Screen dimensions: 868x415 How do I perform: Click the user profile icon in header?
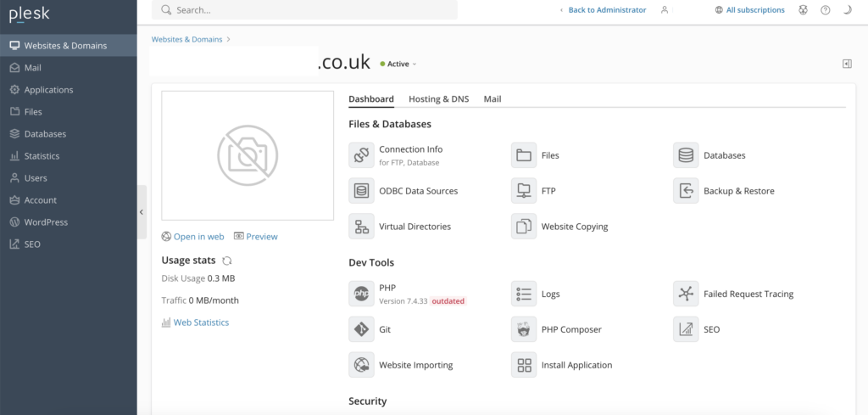(665, 10)
